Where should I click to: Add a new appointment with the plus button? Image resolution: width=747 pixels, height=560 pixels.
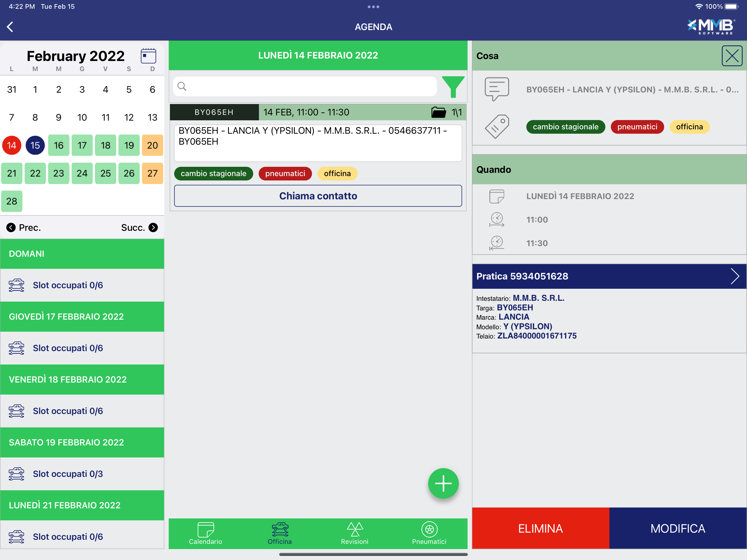click(x=443, y=483)
